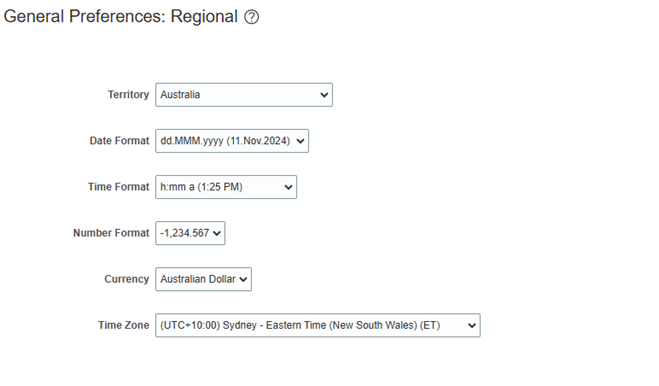
Task: Open the Time Zone dropdown showing Sydney
Action: (x=318, y=325)
